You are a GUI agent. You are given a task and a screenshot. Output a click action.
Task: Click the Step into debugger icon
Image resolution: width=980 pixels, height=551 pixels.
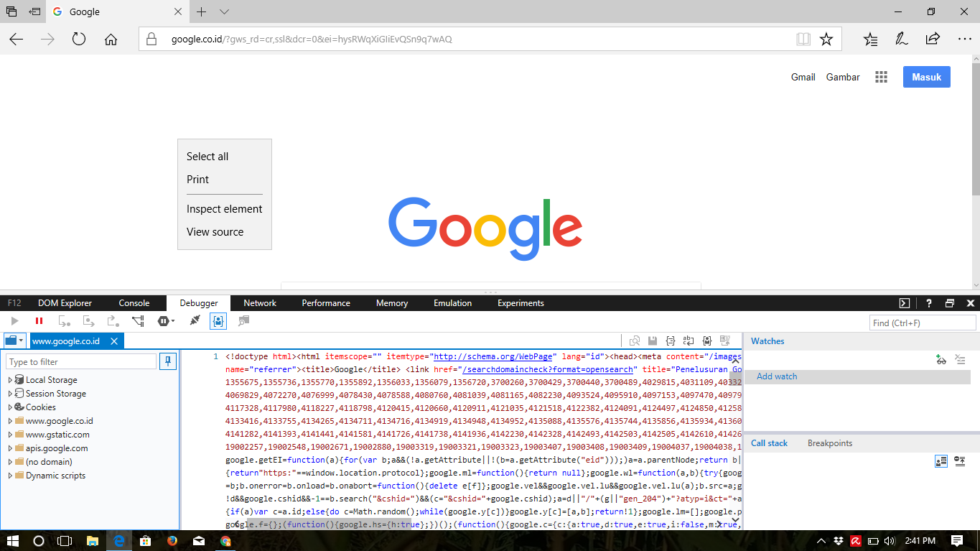coord(65,321)
